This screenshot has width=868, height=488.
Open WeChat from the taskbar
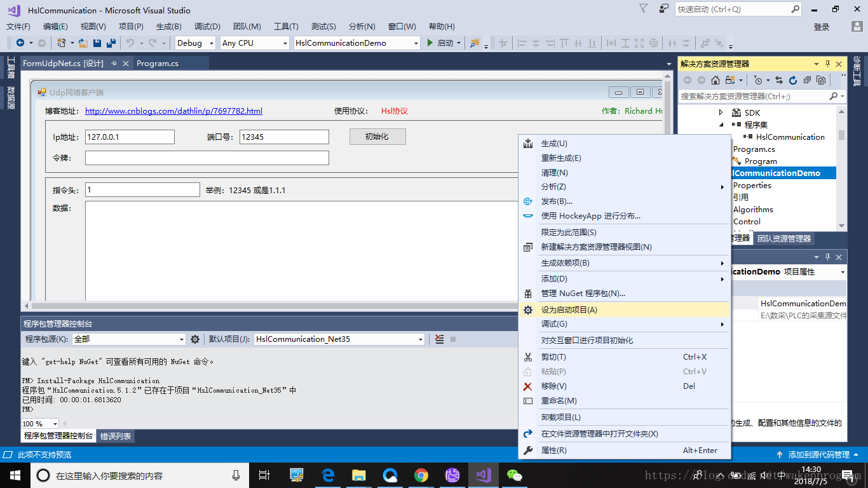(x=514, y=475)
